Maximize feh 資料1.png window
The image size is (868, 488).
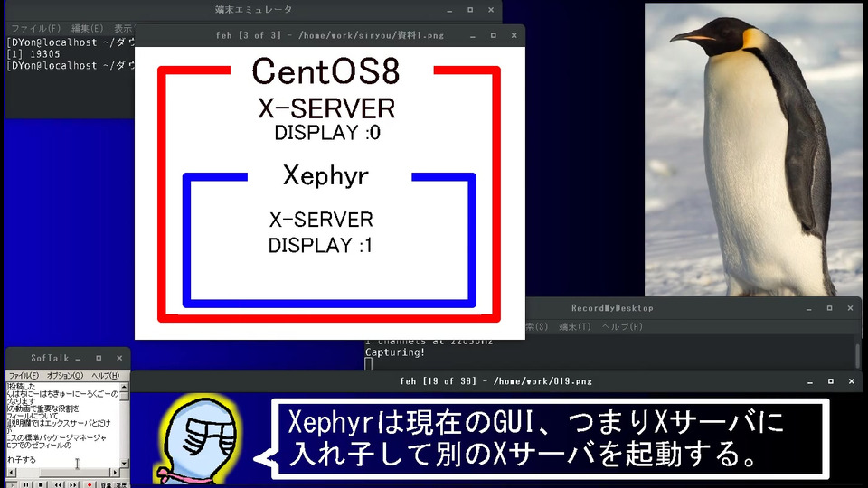coord(494,35)
